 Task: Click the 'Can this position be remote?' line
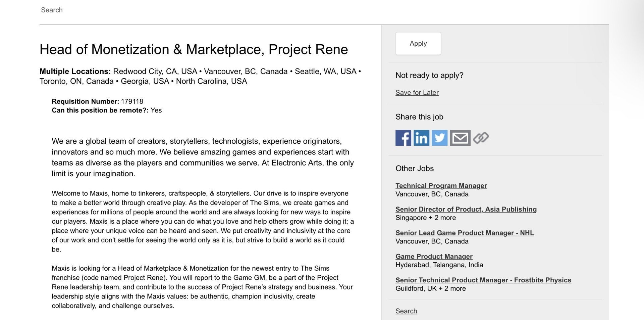pos(107,110)
